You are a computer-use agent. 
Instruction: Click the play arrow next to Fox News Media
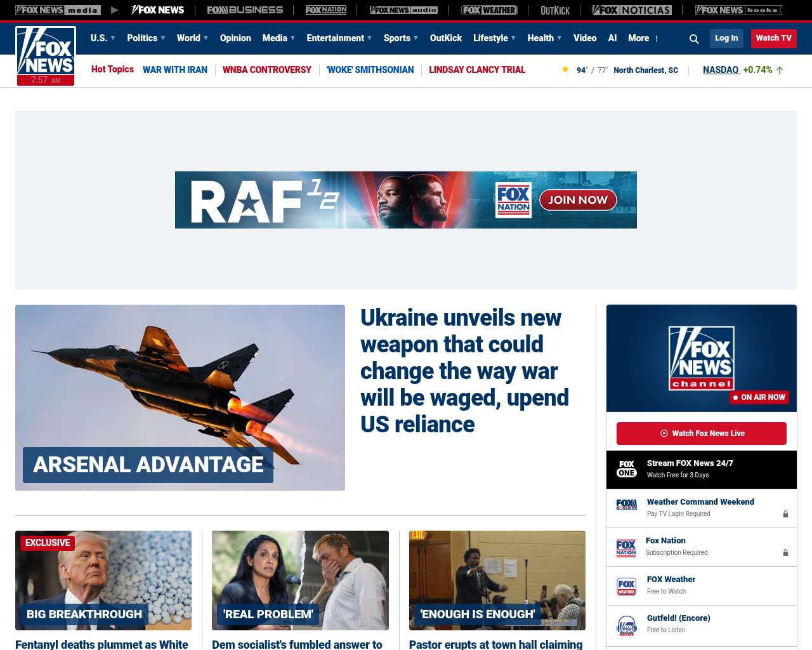pyautogui.click(x=115, y=10)
